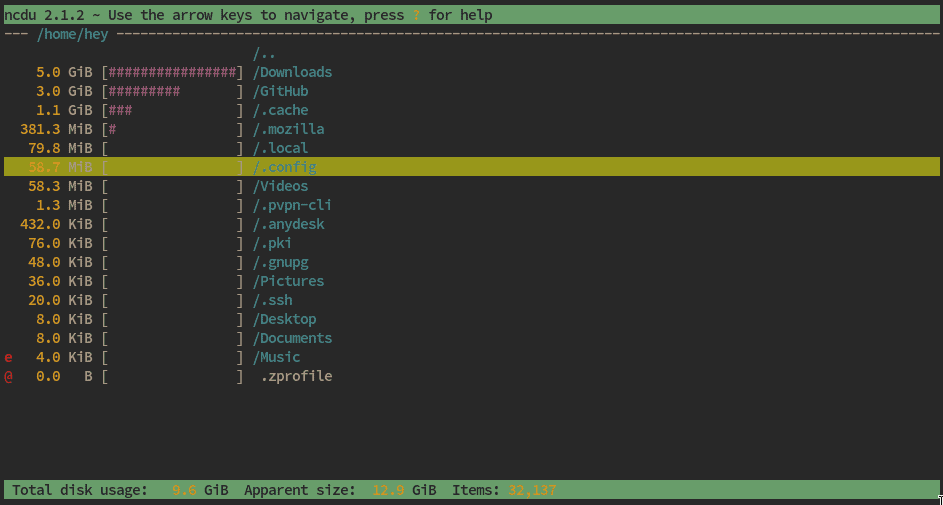Click the Total disk usage 9.6 GiB

pos(120,491)
